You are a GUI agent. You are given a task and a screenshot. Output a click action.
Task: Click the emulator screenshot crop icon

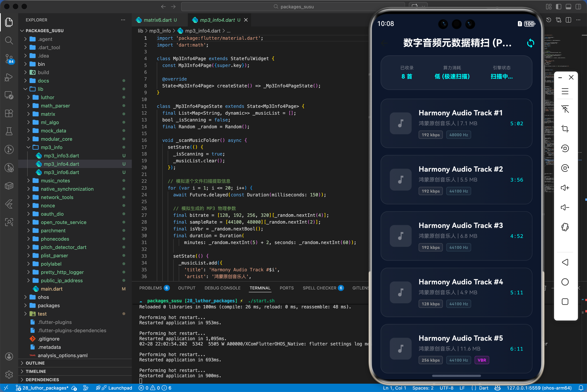pyautogui.click(x=565, y=129)
